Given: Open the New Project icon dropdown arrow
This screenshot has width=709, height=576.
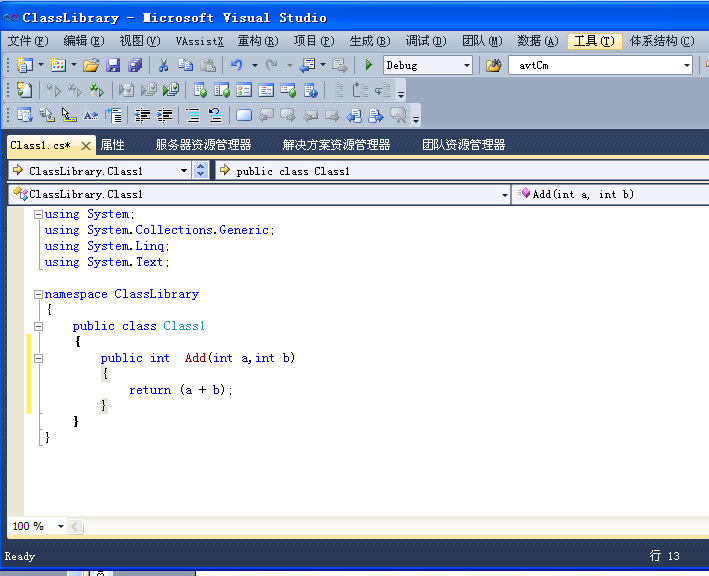Looking at the screenshot, I should tap(41, 66).
